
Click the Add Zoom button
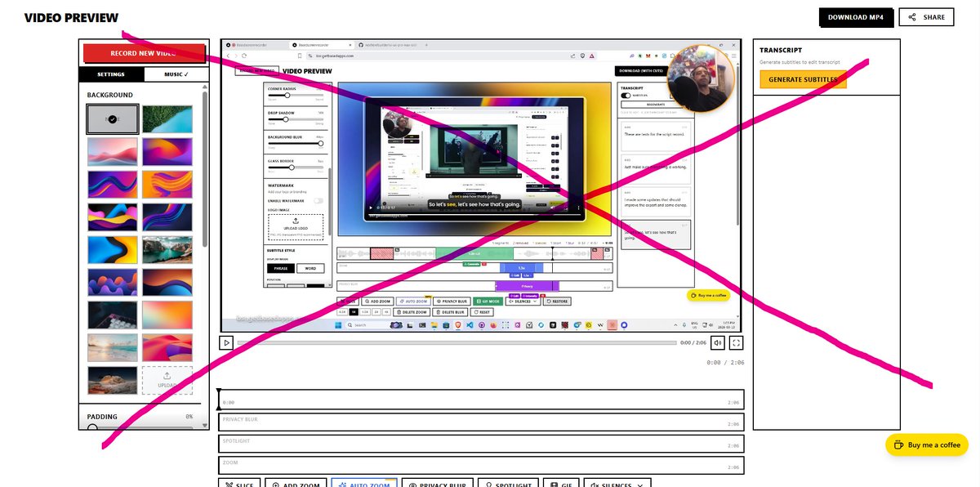(x=297, y=483)
